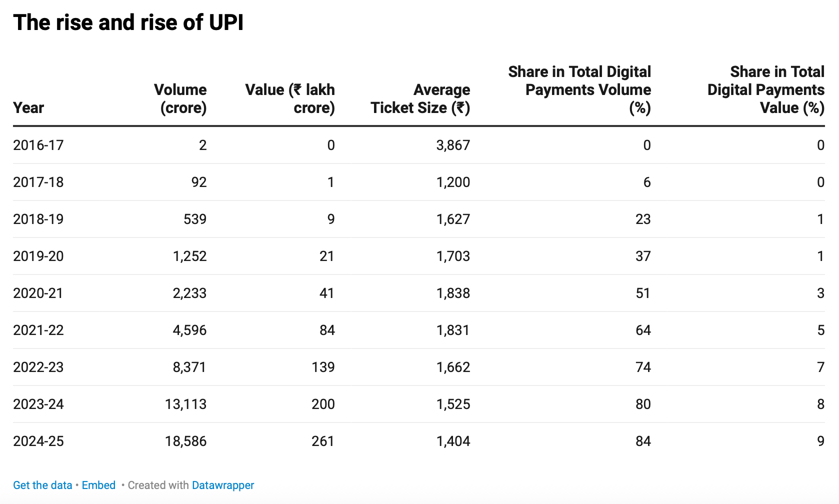The height and width of the screenshot is (504, 839).
Task: Click the "Get the data" link
Action: pos(42,485)
